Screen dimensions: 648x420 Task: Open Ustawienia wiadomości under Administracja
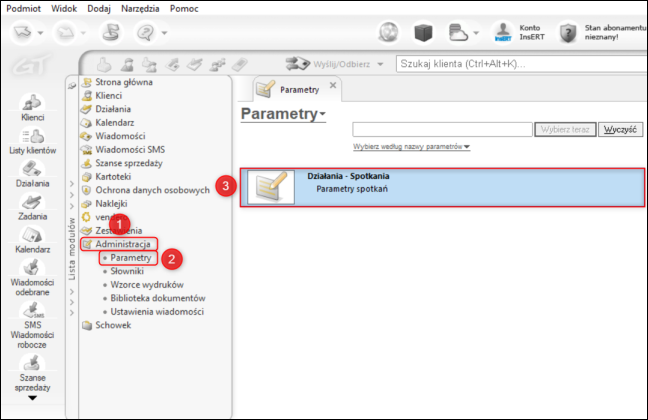(157, 312)
